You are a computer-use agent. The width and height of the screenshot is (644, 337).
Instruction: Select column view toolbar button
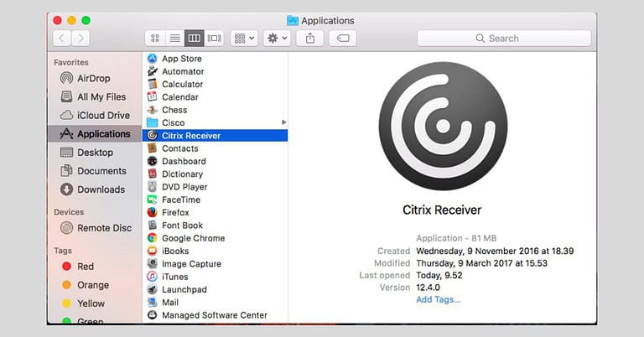click(195, 39)
